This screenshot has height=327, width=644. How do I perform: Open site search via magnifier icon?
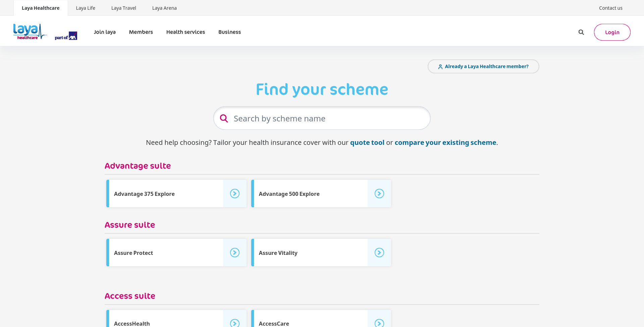pos(581,32)
